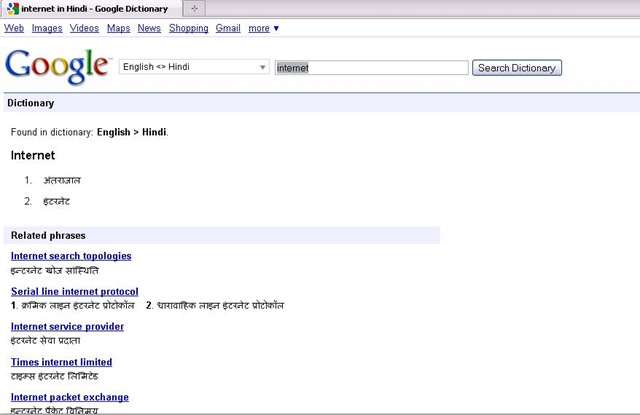640x415 pixels.
Task: Switch to Videos in the top bar
Action: pyautogui.click(x=84, y=28)
